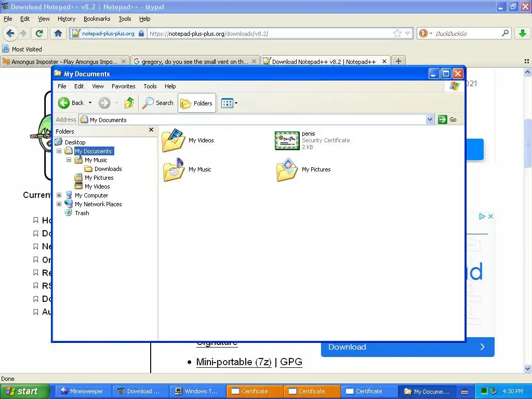
Task: Collapse the My Documents tree node
Action: coord(59,151)
